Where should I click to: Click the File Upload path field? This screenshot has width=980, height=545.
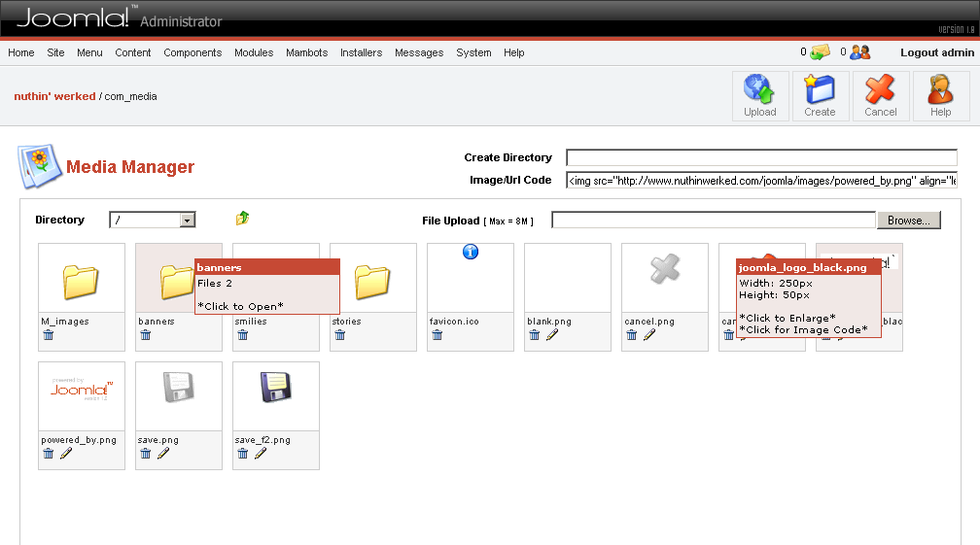(714, 220)
